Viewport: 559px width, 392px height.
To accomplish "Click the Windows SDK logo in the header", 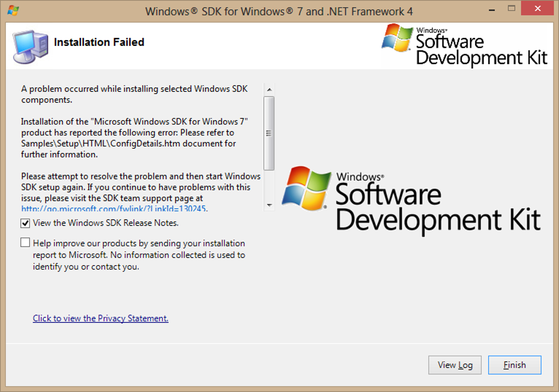I will point(464,45).
